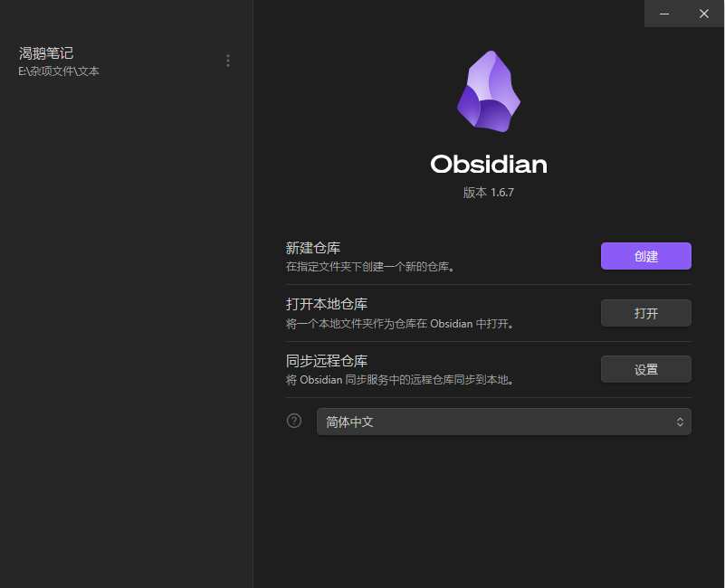
Task: Click the description 在指定文件夹下创建一个新的仓库
Action: coord(370,267)
